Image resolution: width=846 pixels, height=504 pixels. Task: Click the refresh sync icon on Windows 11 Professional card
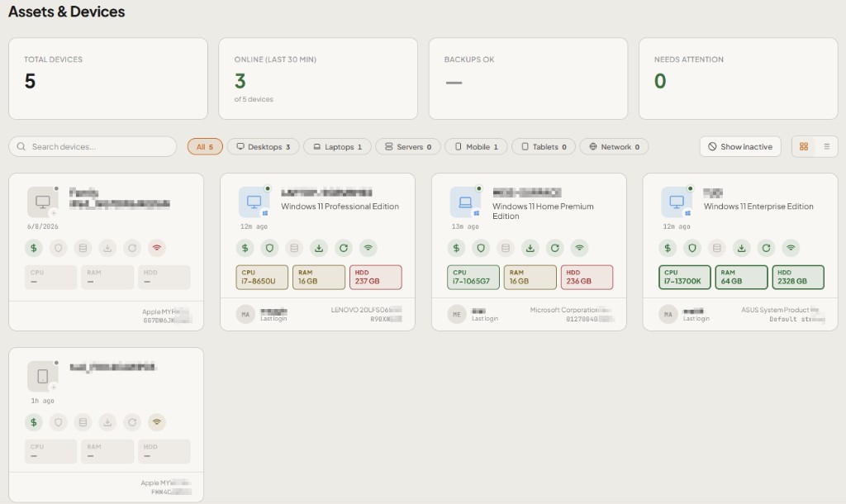[x=344, y=248]
